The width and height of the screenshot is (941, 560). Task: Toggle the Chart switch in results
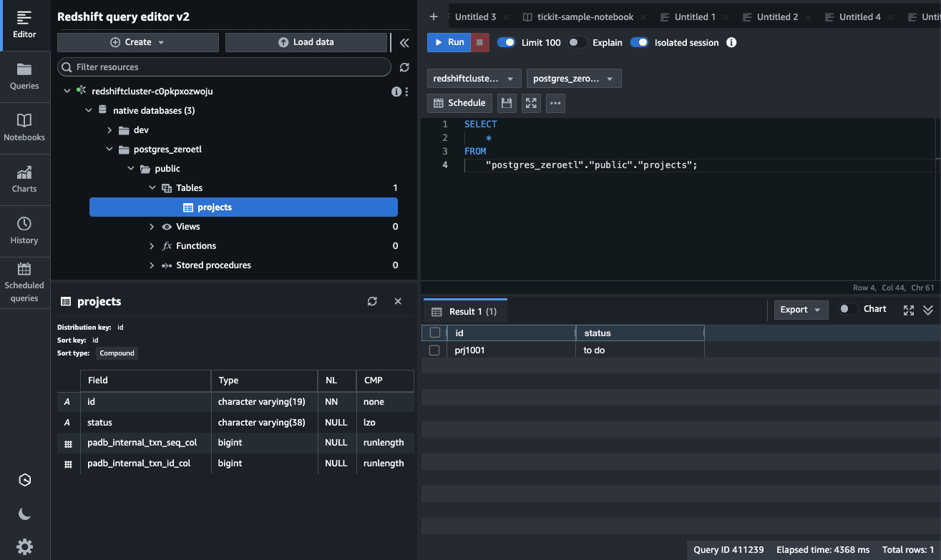(x=848, y=309)
